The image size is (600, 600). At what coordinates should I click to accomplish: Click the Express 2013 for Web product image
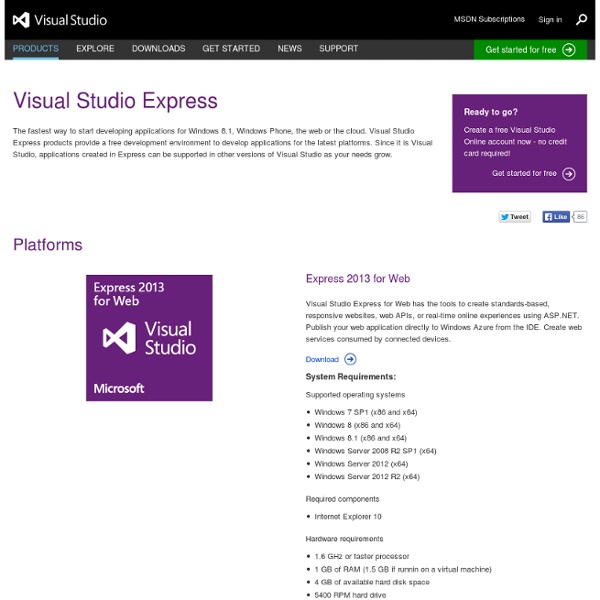[x=149, y=338]
